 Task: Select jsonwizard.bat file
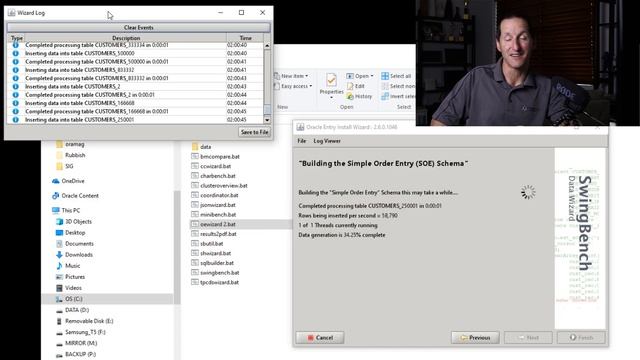click(213, 205)
